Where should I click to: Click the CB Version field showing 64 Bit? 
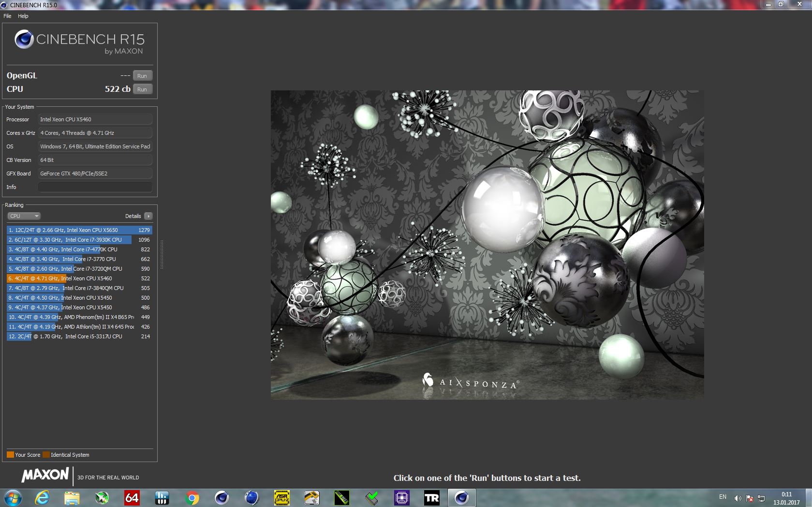coord(95,160)
